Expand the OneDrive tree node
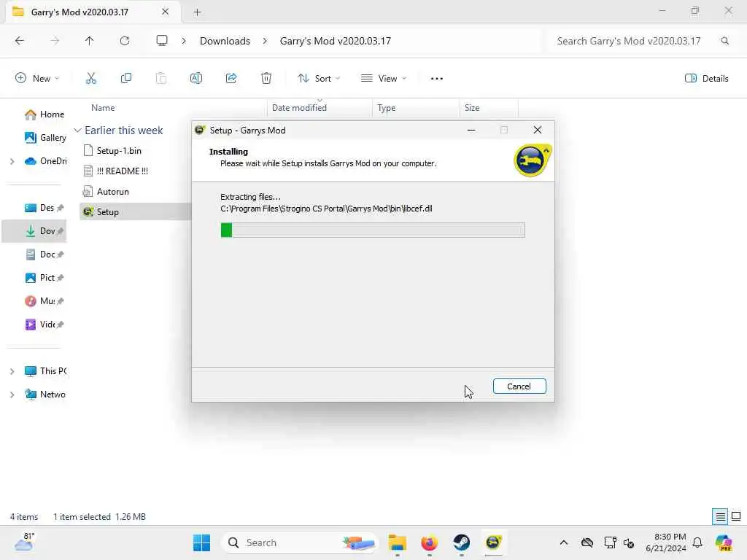 (12, 161)
